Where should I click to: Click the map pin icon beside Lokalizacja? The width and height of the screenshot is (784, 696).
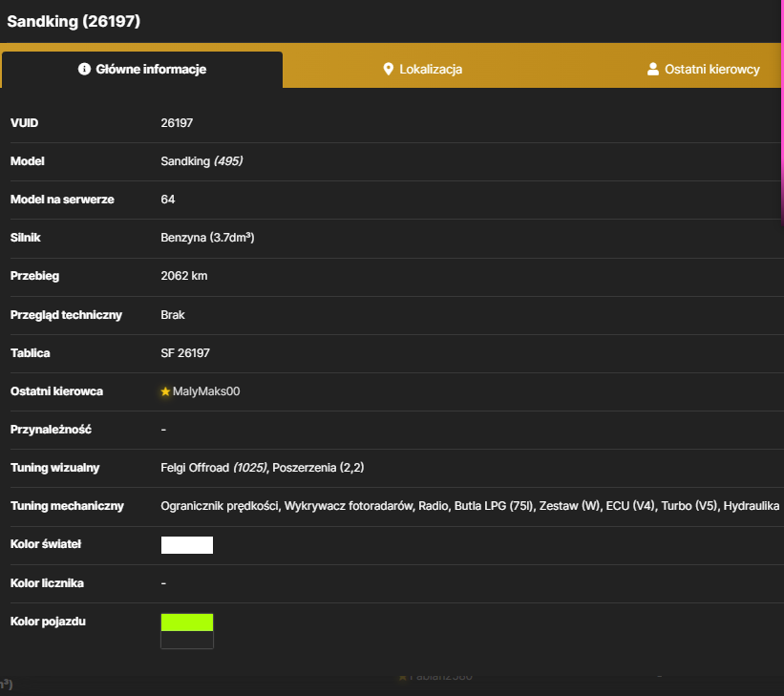388,69
